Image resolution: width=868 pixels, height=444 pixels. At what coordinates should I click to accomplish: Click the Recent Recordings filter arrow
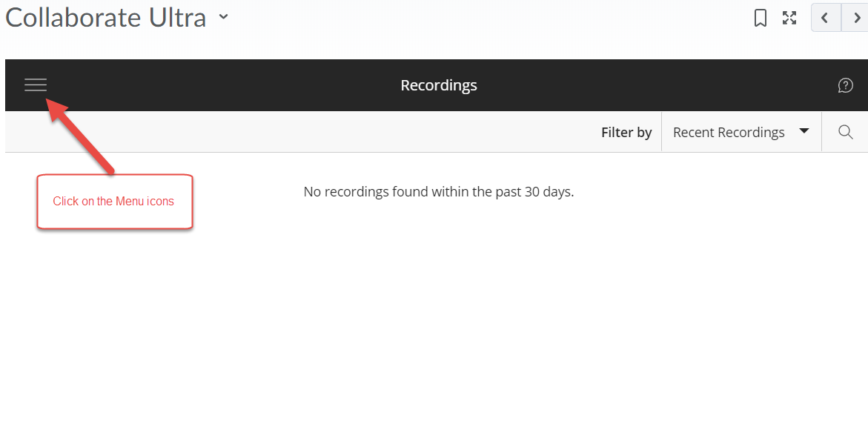click(x=804, y=131)
